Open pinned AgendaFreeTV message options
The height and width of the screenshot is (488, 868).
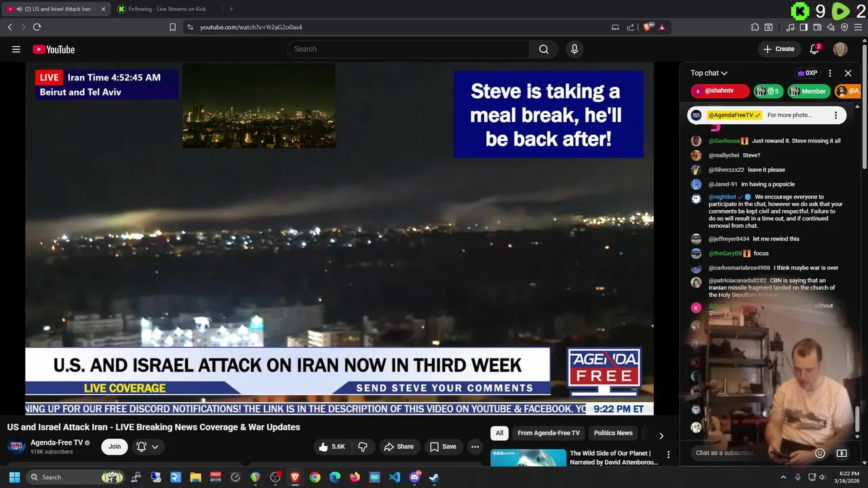click(835, 115)
